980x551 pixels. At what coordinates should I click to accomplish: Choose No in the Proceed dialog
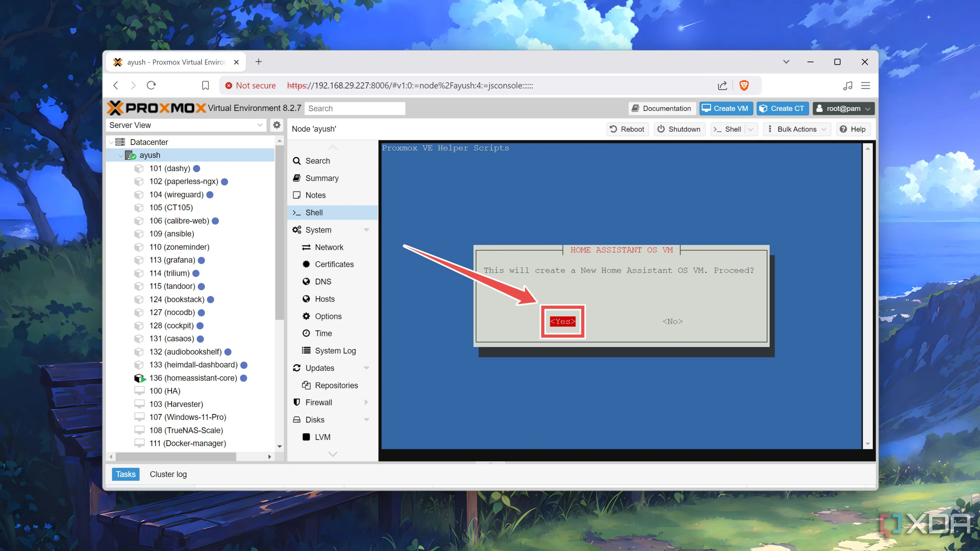[x=672, y=321]
